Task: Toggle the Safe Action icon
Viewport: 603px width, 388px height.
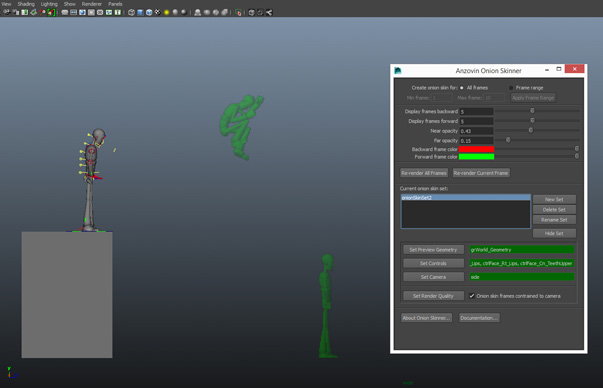Action: [109, 12]
